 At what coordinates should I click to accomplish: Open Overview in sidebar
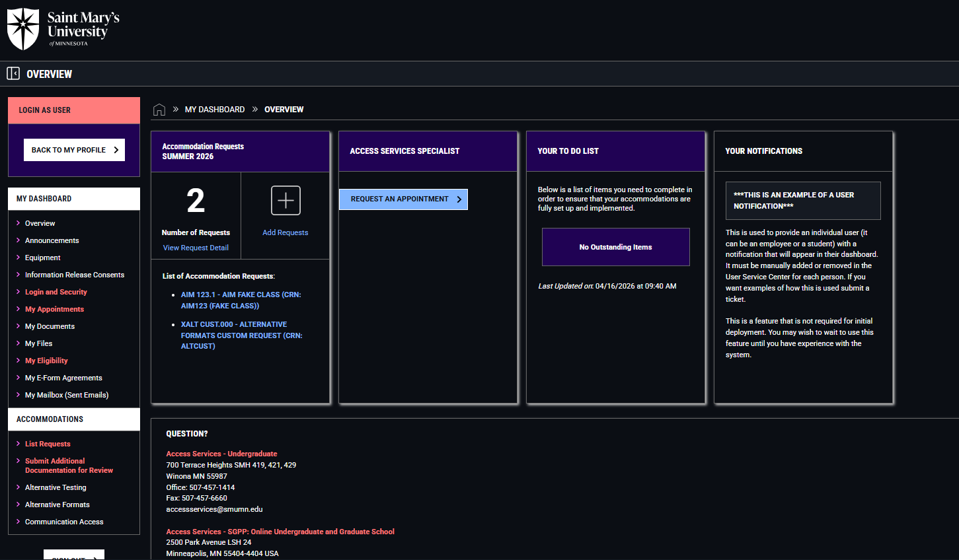point(40,223)
